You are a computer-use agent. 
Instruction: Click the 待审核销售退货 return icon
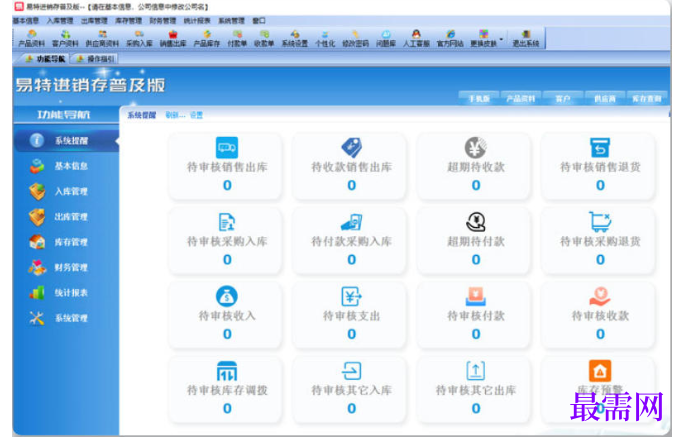[x=600, y=147]
